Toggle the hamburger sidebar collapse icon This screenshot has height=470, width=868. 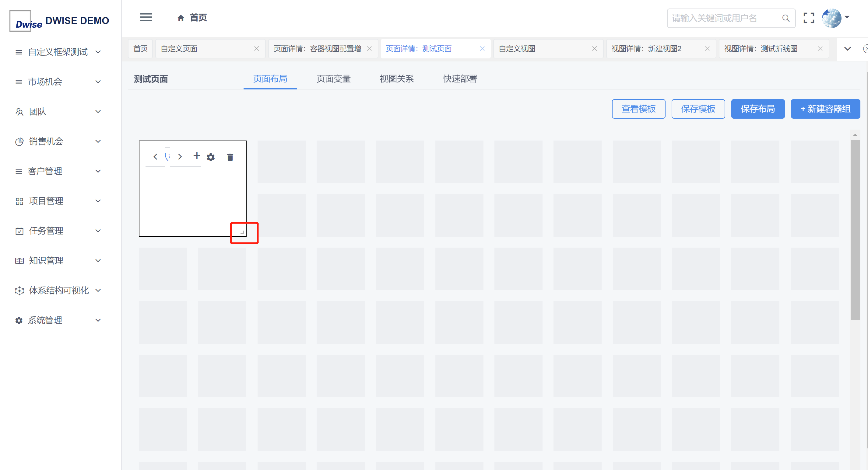click(146, 17)
